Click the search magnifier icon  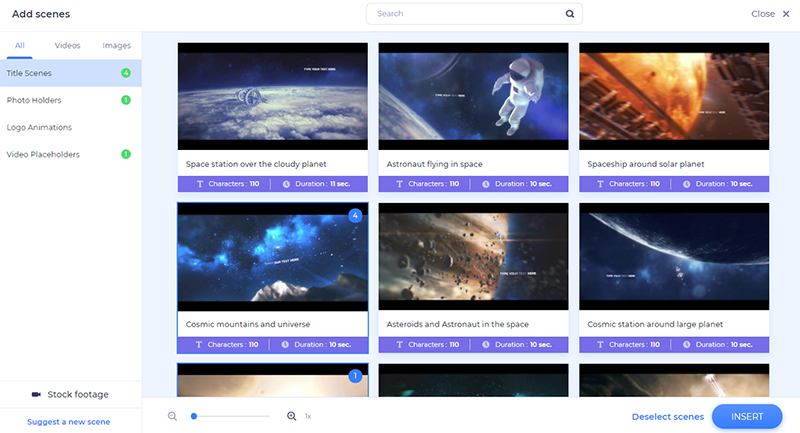click(x=570, y=14)
